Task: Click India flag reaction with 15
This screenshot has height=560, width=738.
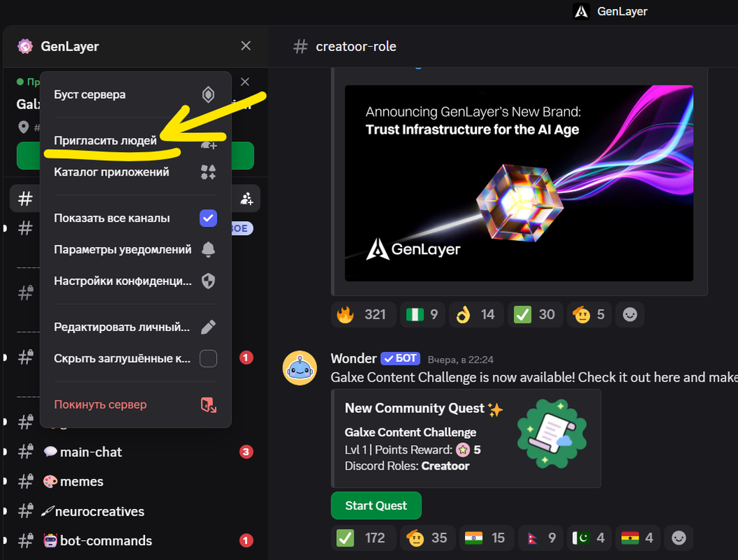Action: [x=486, y=538]
